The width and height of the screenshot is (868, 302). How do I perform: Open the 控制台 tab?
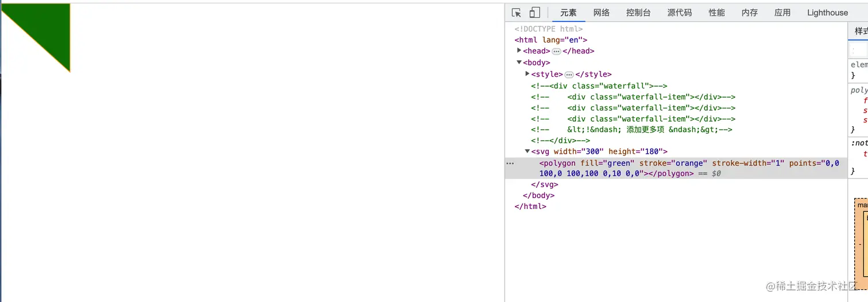tap(638, 13)
